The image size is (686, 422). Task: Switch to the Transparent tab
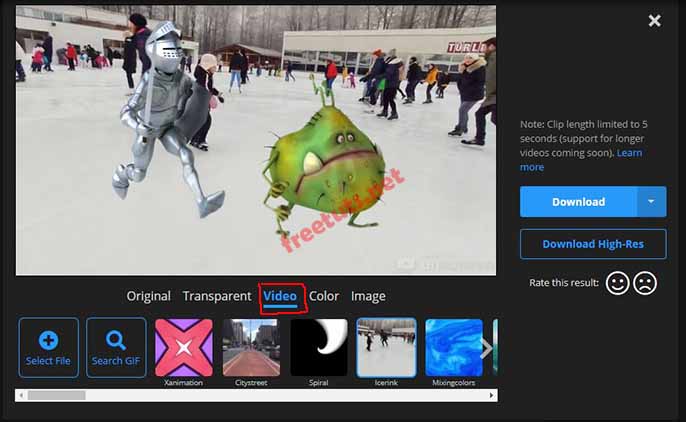(217, 296)
